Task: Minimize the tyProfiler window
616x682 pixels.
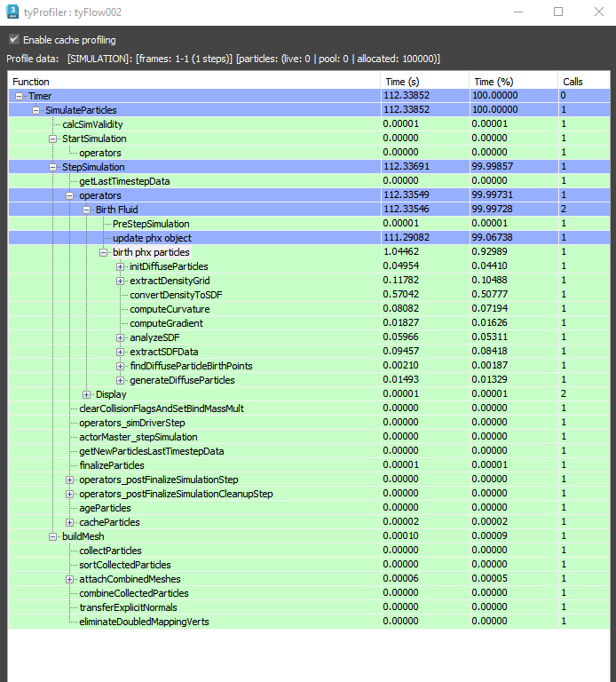Action: coord(518,12)
